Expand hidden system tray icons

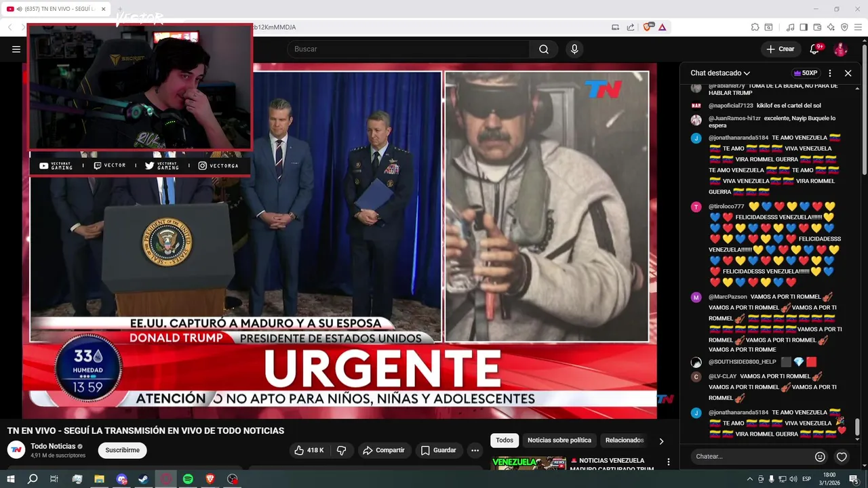(x=749, y=479)
